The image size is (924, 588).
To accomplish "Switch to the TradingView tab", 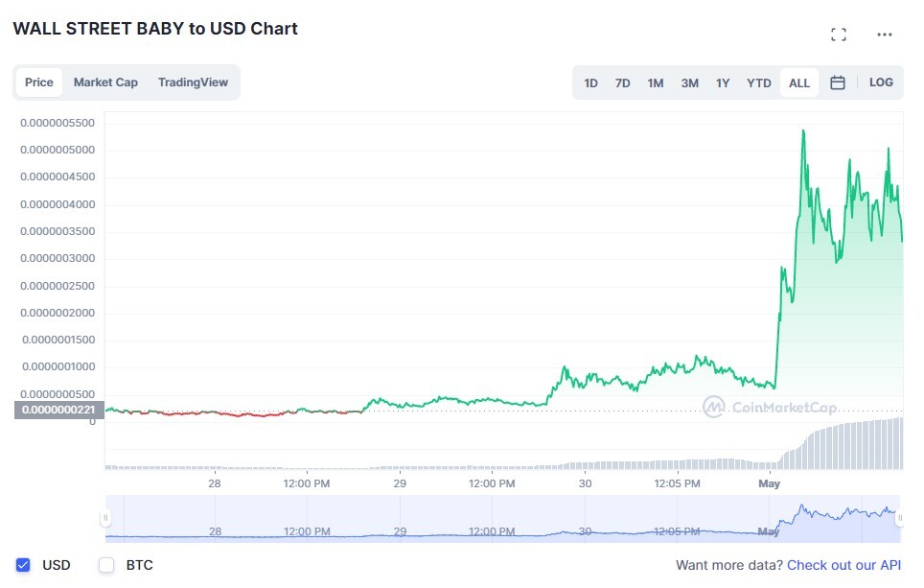I will pos(193,82).
